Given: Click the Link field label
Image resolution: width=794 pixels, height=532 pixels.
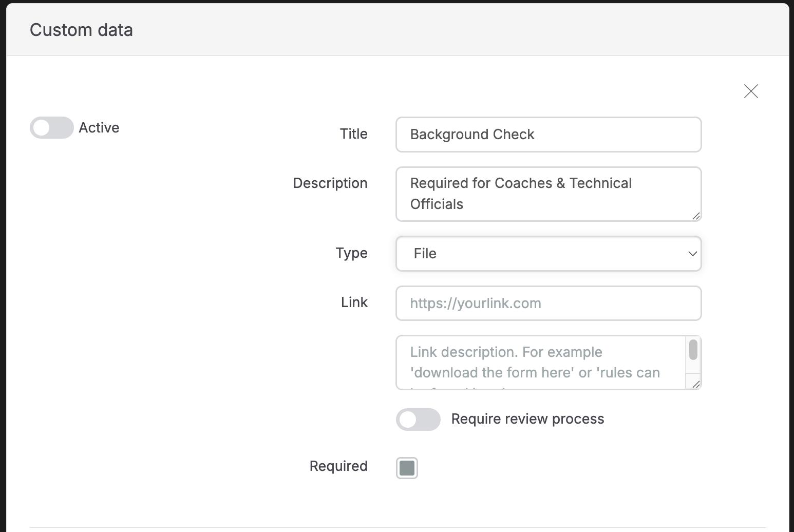Looking at the screenshot, I should [354, 302].
